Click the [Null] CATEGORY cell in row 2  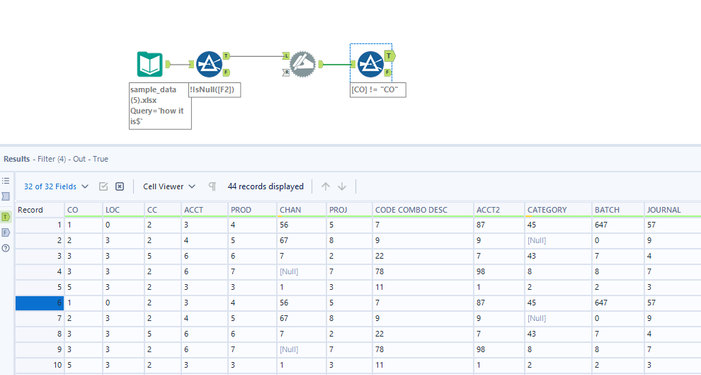pos(558,240)
